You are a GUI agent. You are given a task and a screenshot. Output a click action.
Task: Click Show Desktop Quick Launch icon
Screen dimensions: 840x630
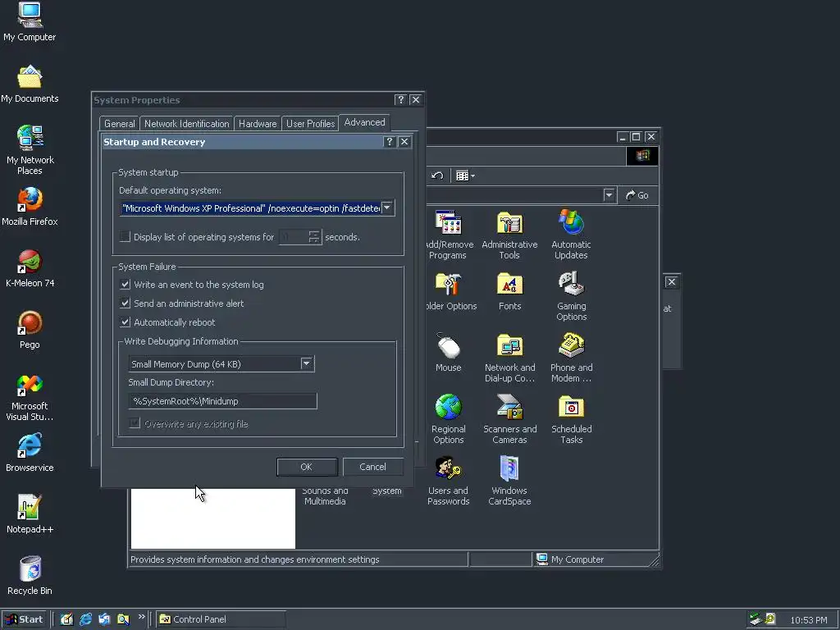pyautogui.click(x=66, y=619)
